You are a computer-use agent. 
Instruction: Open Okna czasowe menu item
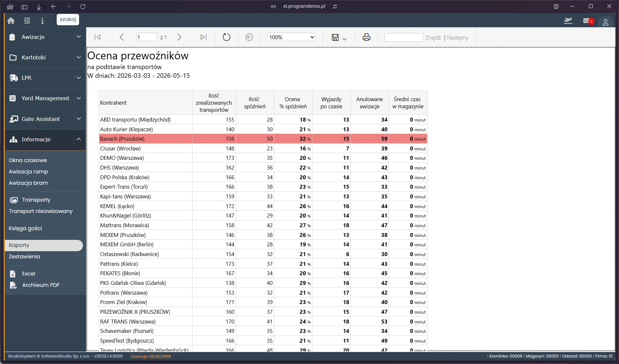28,160
